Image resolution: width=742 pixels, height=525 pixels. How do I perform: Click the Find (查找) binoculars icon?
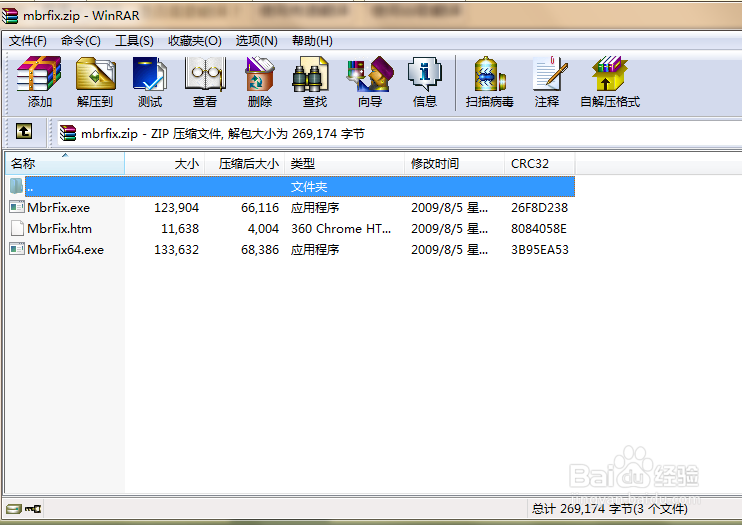[x=311, y=74]
